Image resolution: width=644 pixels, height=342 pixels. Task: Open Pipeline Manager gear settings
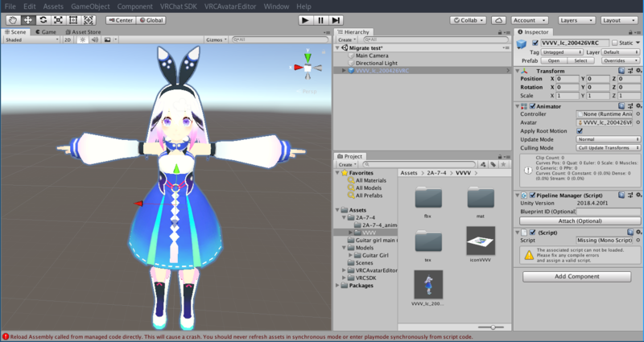coord(638,195)
